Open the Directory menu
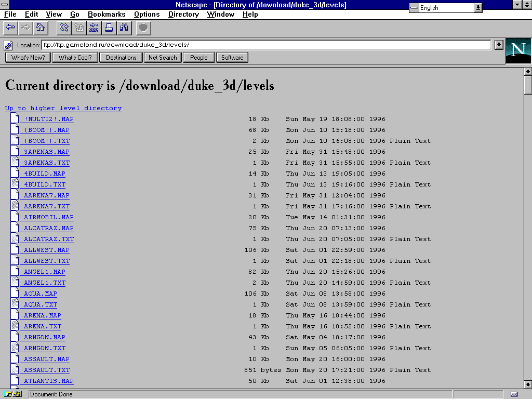Image resolution: width=532 pixels, height=399 pixels. point(183,14)
